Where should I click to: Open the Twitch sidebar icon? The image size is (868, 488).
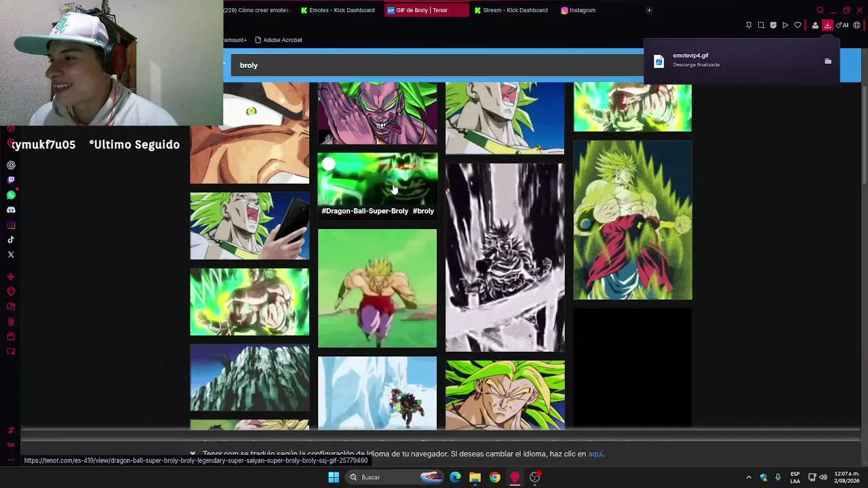coord(11,180)
